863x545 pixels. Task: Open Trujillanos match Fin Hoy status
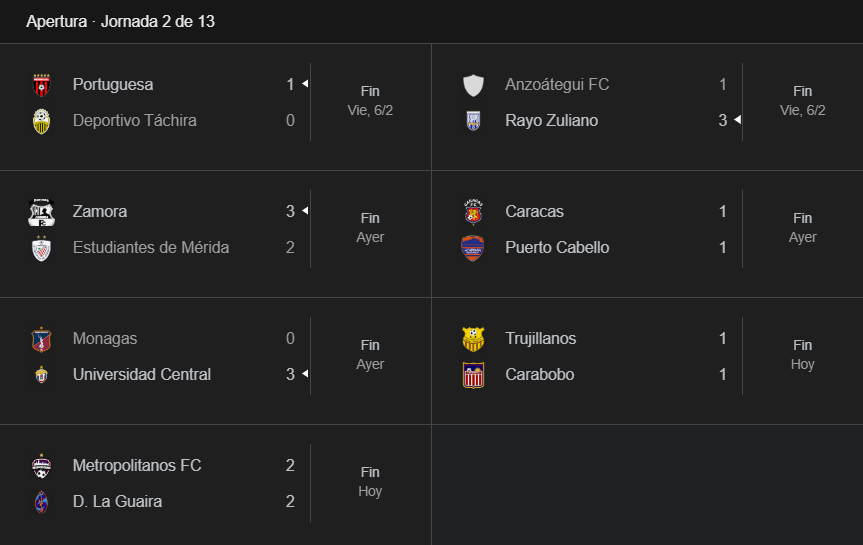pos(802,355)
